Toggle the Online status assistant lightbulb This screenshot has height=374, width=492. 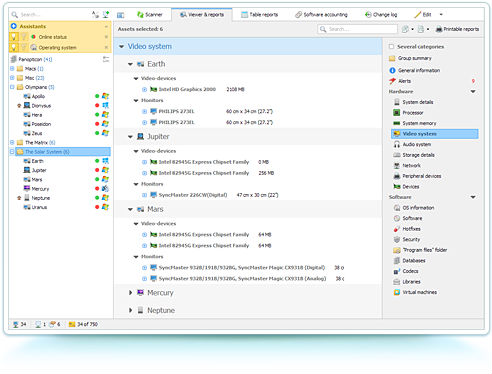point(14,37)
